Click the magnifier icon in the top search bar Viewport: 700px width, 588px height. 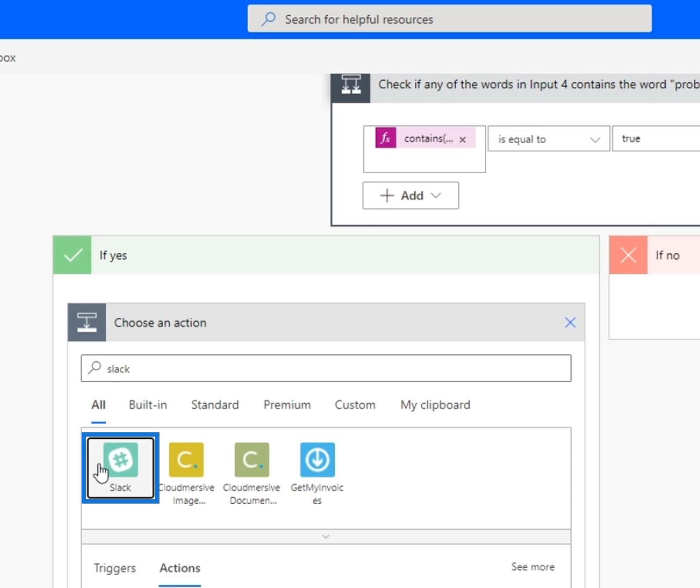tap(268, 19)
